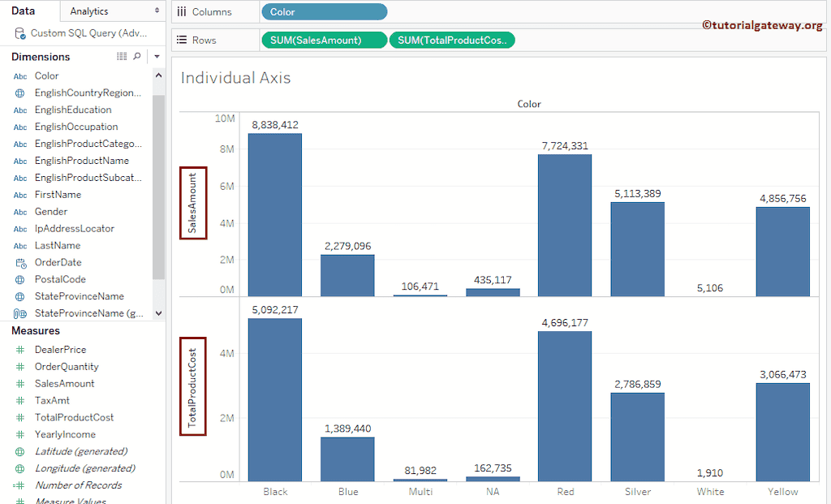Click the globe icon beside Latitude (generated)

coord(19,451)
